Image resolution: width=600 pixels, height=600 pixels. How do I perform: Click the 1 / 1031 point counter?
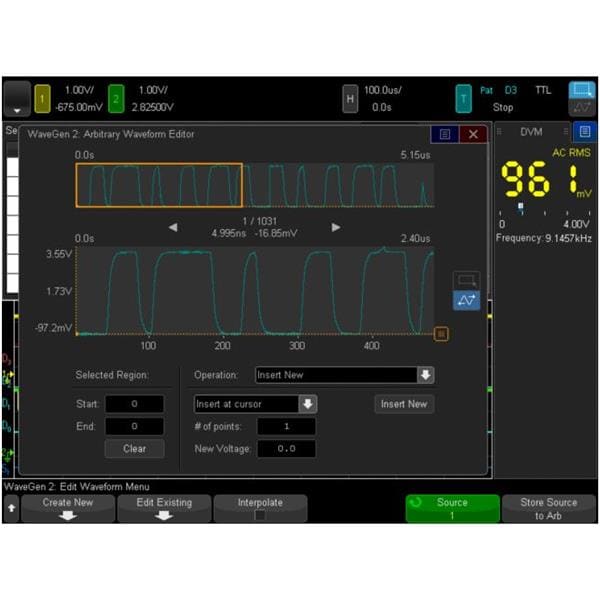(259, 221)
